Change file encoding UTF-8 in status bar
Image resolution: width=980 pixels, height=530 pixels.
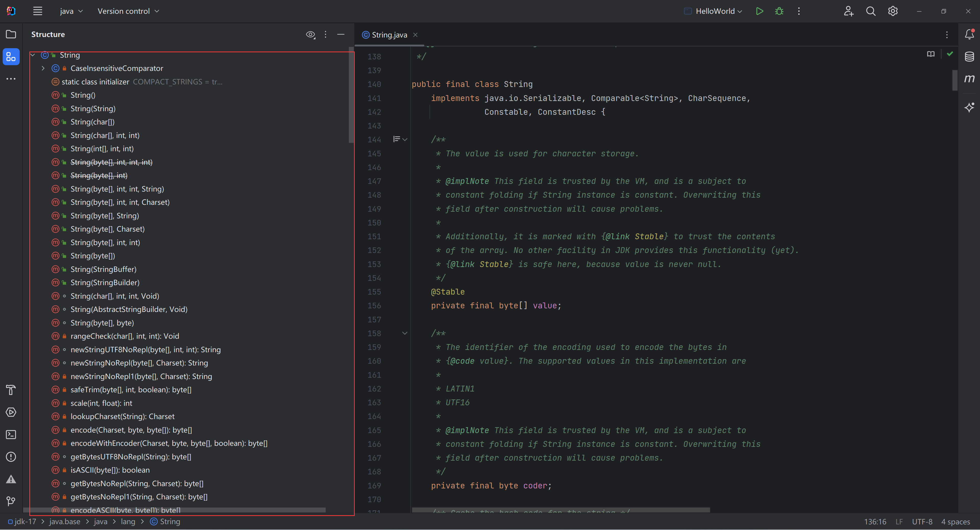click(922, 522)
